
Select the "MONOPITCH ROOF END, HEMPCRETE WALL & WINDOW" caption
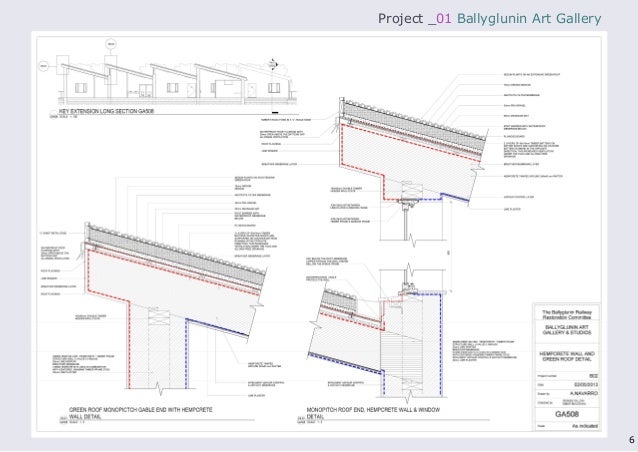click(374, 410)
